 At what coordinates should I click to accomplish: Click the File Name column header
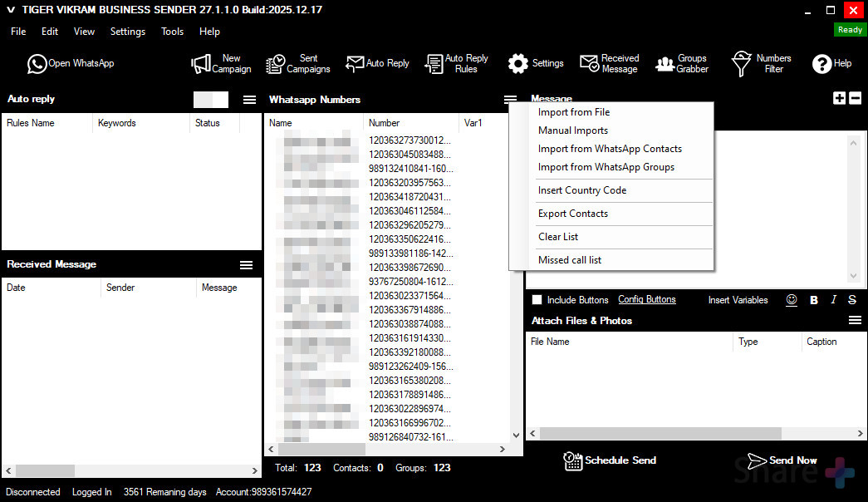(629, 342)
